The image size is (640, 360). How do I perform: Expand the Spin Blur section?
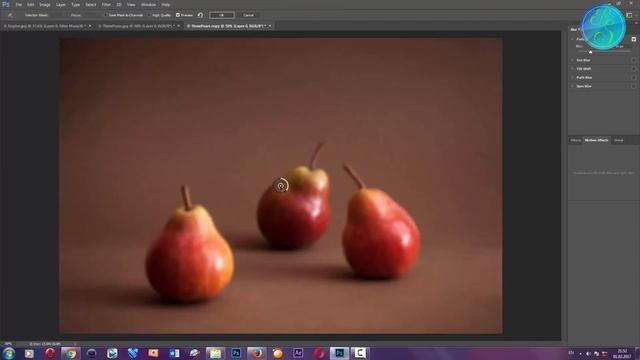[x=572, y=86]
